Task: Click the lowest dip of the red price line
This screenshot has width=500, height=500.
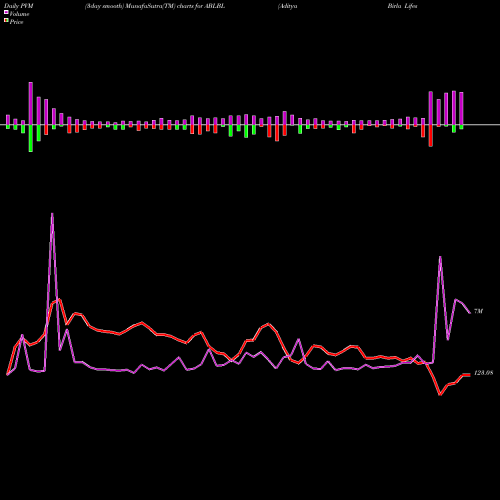Action: point(440,395)
